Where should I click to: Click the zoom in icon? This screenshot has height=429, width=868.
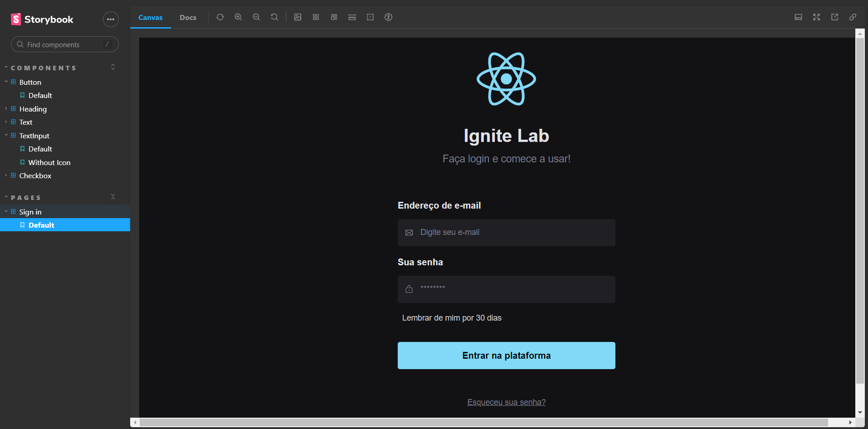(x=238, y=17)
